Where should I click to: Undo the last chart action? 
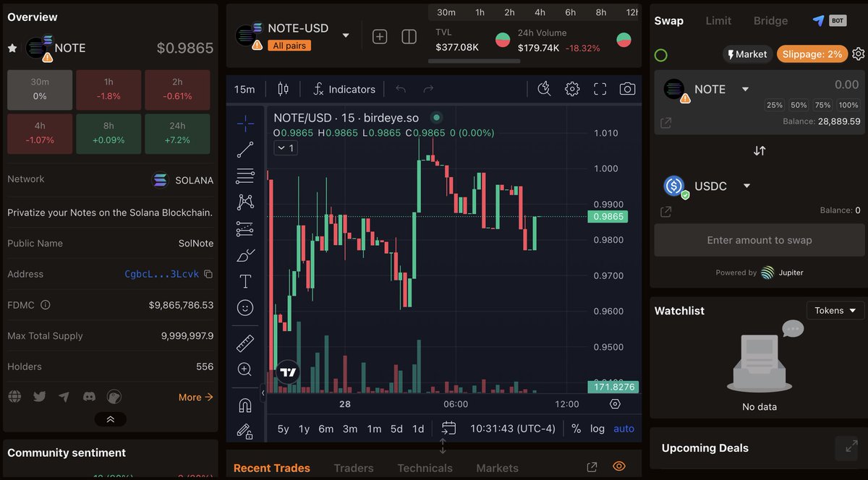pyautogui.click(x=401, y=89)
